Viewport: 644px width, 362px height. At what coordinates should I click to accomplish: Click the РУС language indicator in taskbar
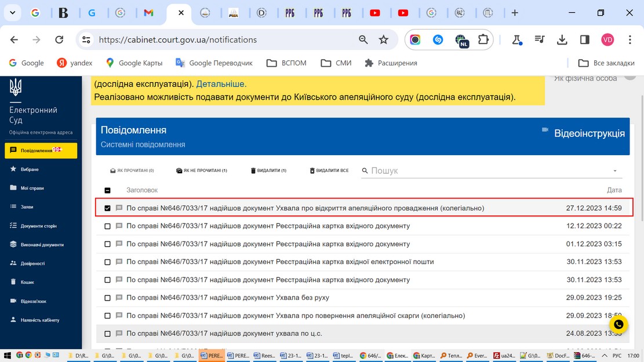[617, 356]
